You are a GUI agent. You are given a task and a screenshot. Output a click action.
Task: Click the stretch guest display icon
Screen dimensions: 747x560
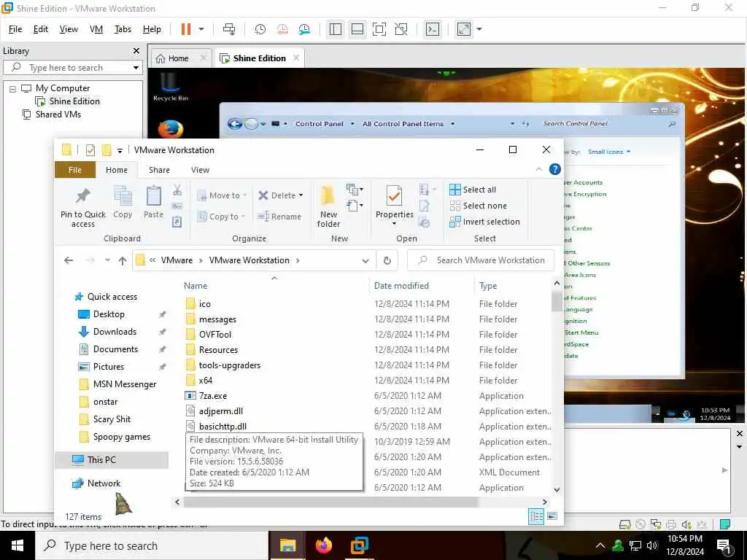tap(464, 29)
